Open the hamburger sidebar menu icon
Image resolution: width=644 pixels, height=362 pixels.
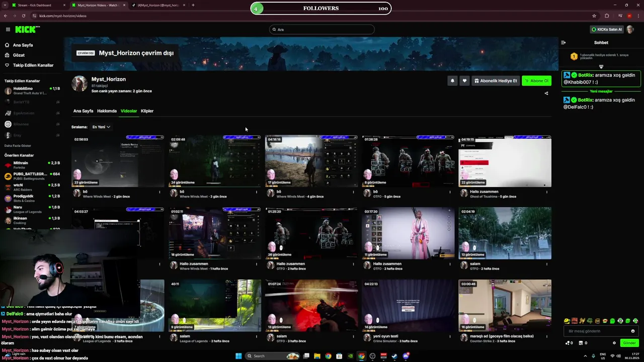[x=8, y=30]
